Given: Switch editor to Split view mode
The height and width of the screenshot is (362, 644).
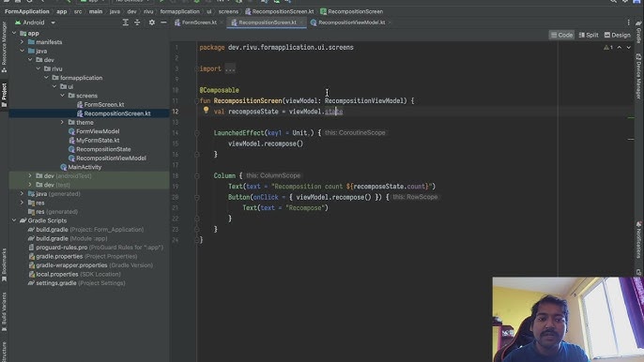Looking at the screenshot, I should (x=589, y=36).
